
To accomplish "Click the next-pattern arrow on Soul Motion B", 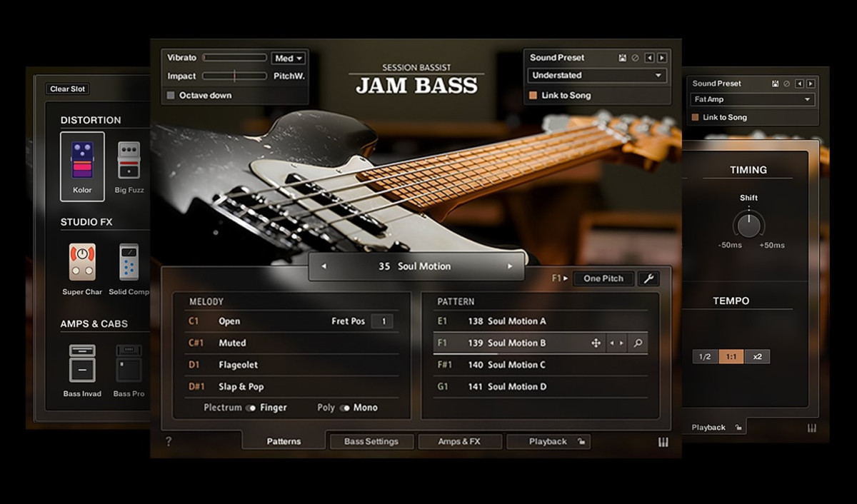I will (621, 343).
